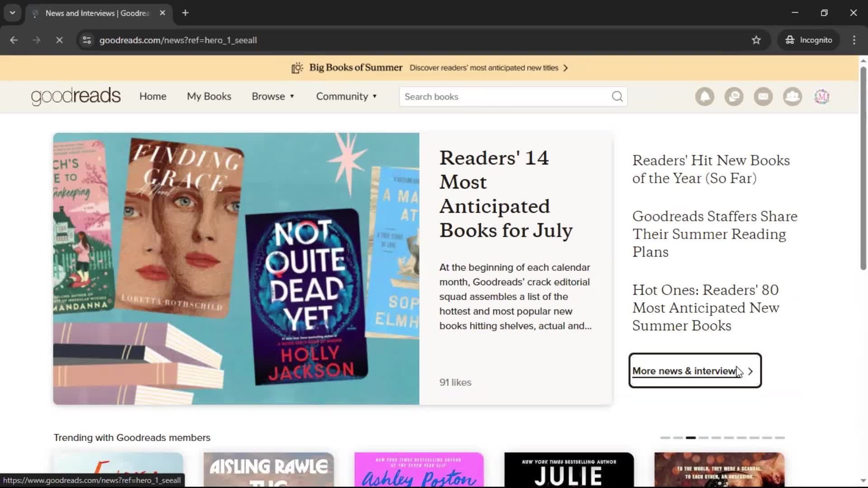Click the chevron next to More news

click(750, 371)
